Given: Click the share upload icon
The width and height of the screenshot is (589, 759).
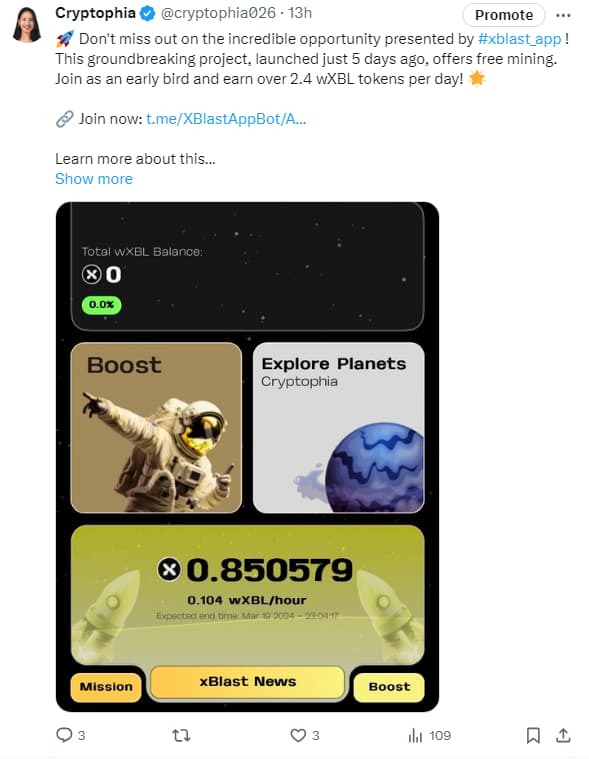Looking at the screenshot, I should click(x=563, y=735).
